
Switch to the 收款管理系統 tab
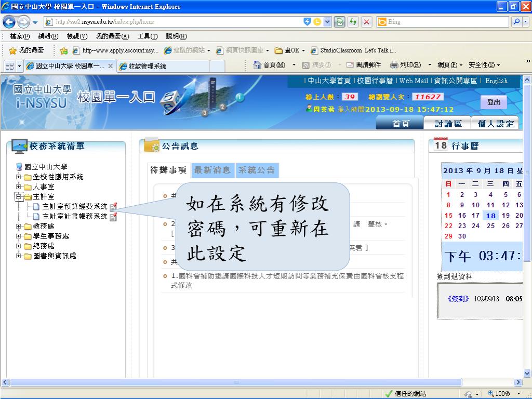163,66
